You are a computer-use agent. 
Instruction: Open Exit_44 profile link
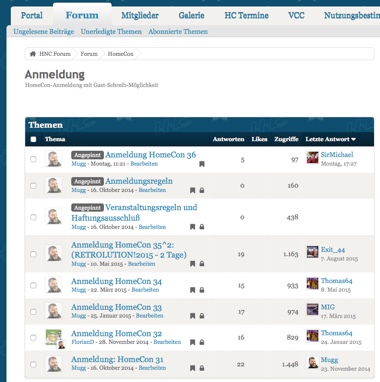click(x=333, y=250)
